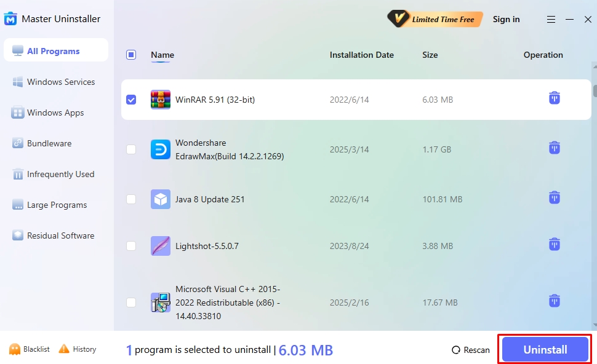Click the 'WinRAR 5.91 (32-bit)' name

click(215, 100)
